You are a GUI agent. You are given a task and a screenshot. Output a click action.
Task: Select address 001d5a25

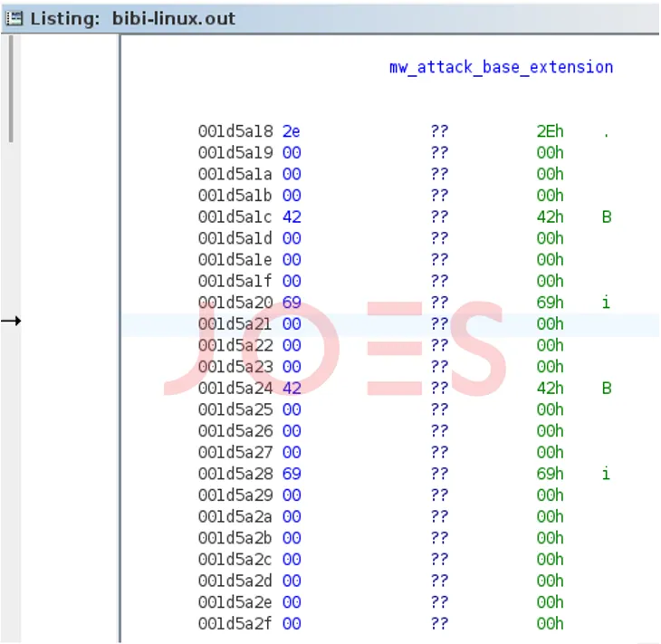[235, 410]
